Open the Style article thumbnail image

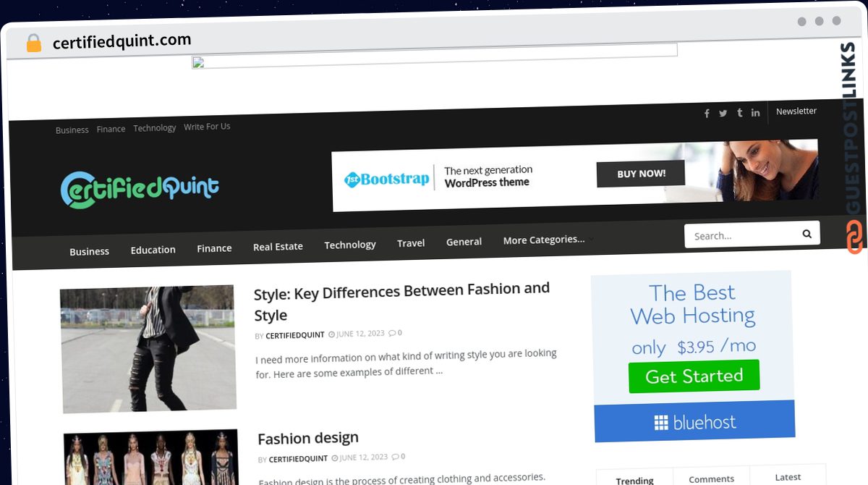(148, 349)
